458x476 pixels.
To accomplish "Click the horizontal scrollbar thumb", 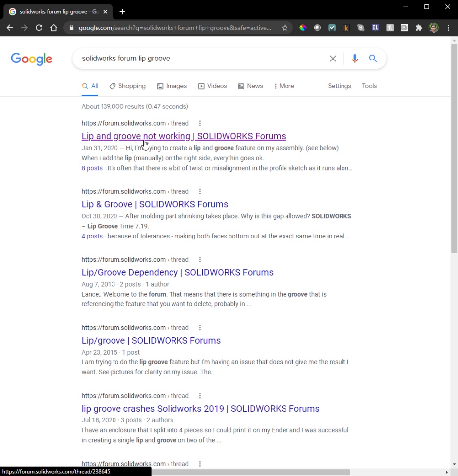I will 251,472.
